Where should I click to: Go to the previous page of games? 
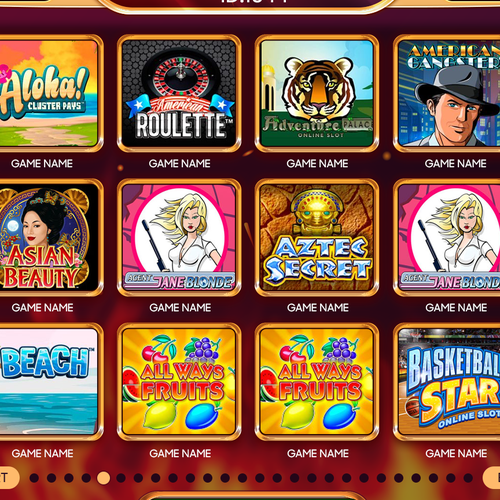8,478
